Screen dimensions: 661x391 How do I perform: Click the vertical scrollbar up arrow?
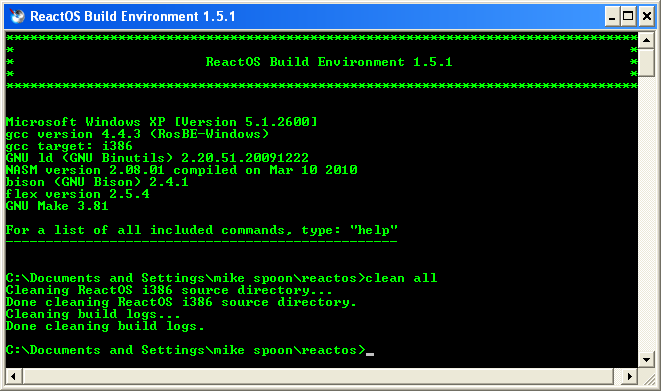[x=646, y=41]
